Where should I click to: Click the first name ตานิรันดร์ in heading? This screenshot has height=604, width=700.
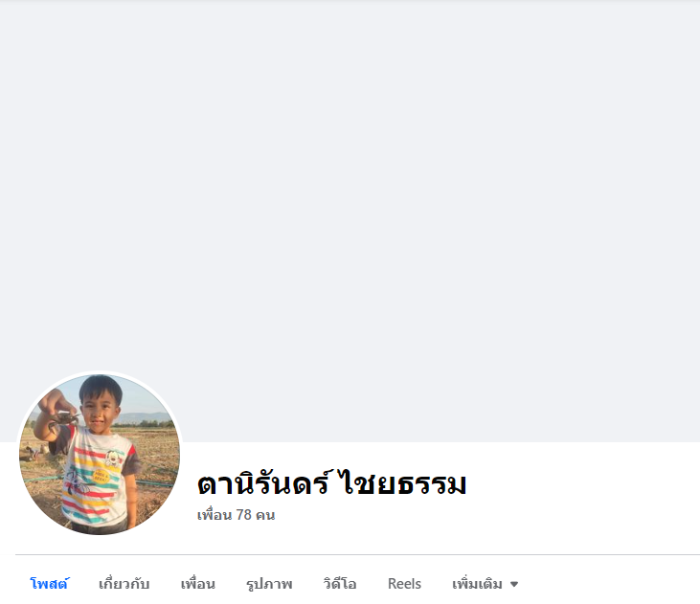tap(264, 483)
